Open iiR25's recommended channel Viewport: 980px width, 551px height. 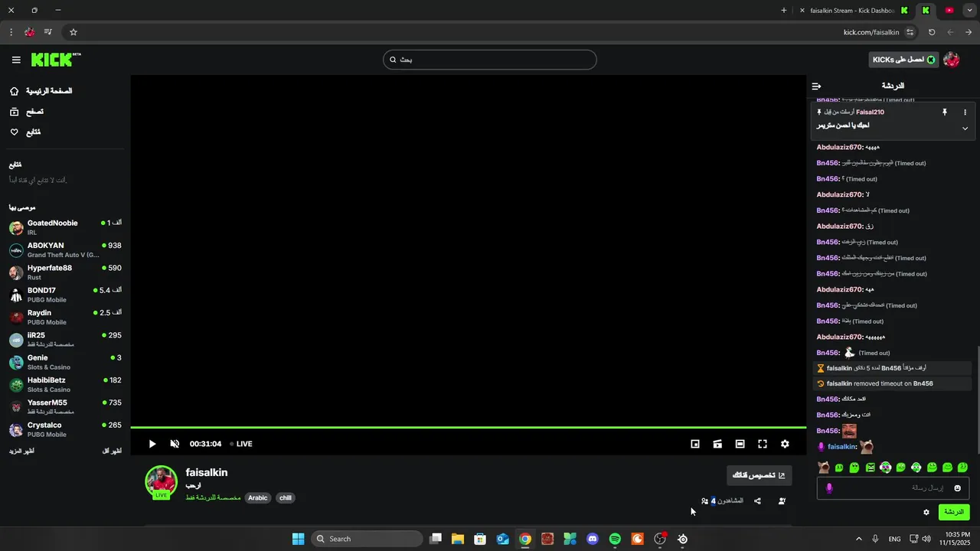65,340
